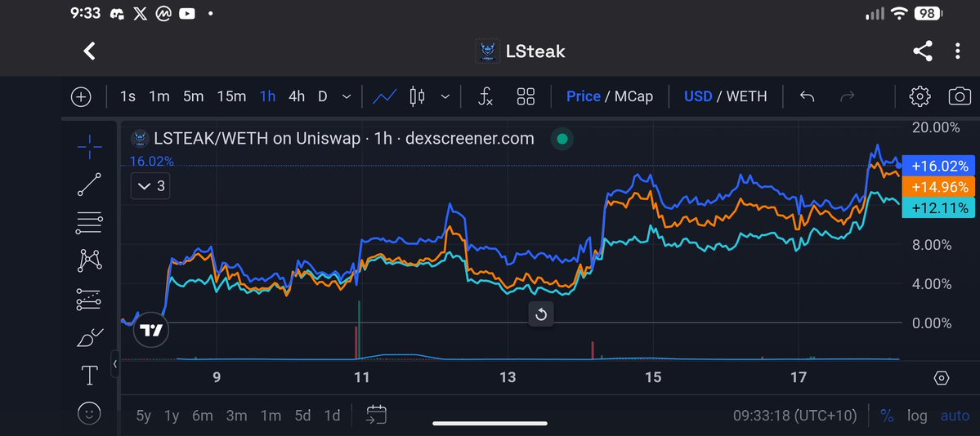The height and width of the screenshot is (436, 980).
Task: Open the Fibonacci retracement tool
Action: (x=89, y=222)
